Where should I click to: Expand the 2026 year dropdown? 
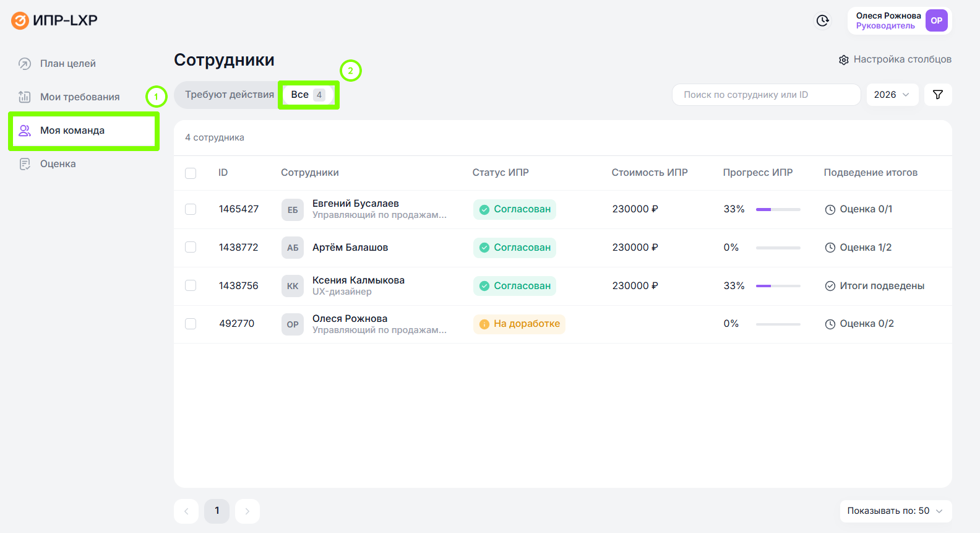(x=892, y=95)
